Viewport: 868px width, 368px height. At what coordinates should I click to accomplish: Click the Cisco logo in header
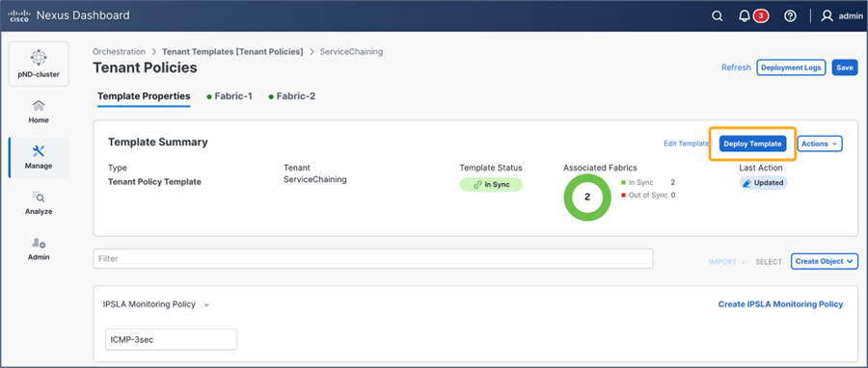coord(19,15)
